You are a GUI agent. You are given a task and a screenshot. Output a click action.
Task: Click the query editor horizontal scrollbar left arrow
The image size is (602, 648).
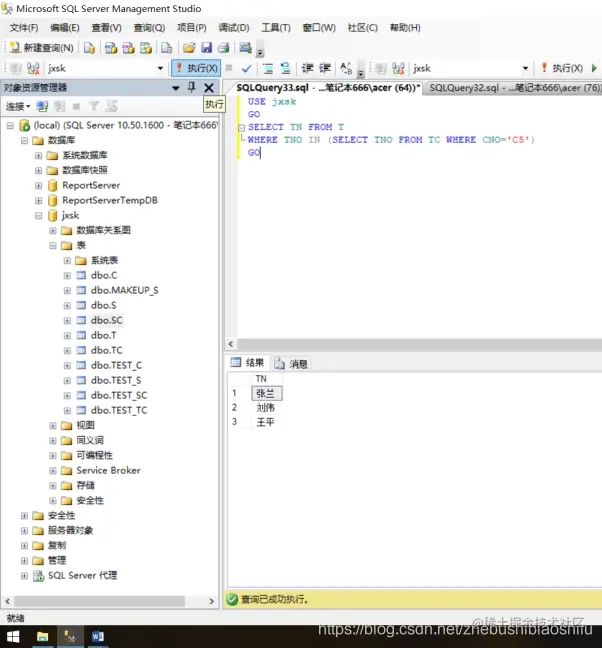[x=231, y=344]
